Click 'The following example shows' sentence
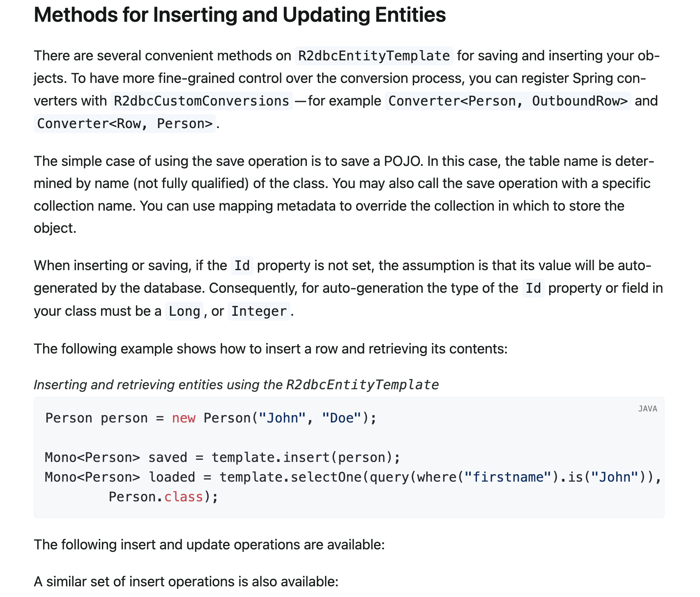Viewport: 700px width, 597px height. pyautogui.click(x=271, y=349)
